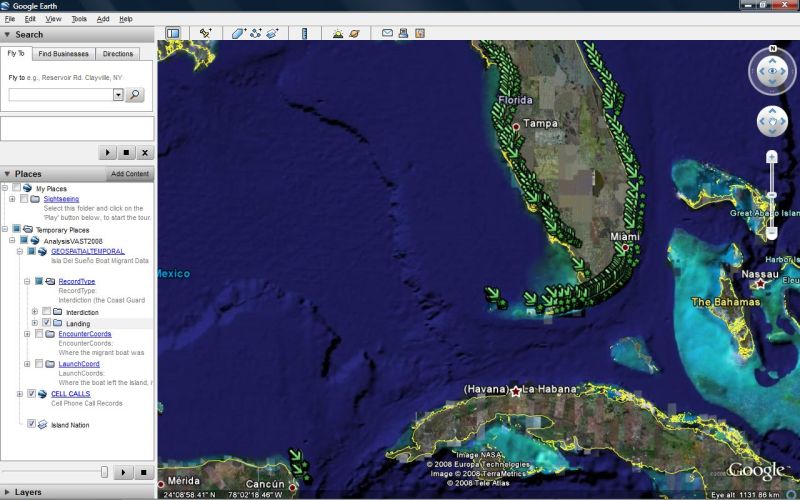The image size is (800, 500).
Task: Expand the Sightseeing folder tree node
Action: pos(12,199)
